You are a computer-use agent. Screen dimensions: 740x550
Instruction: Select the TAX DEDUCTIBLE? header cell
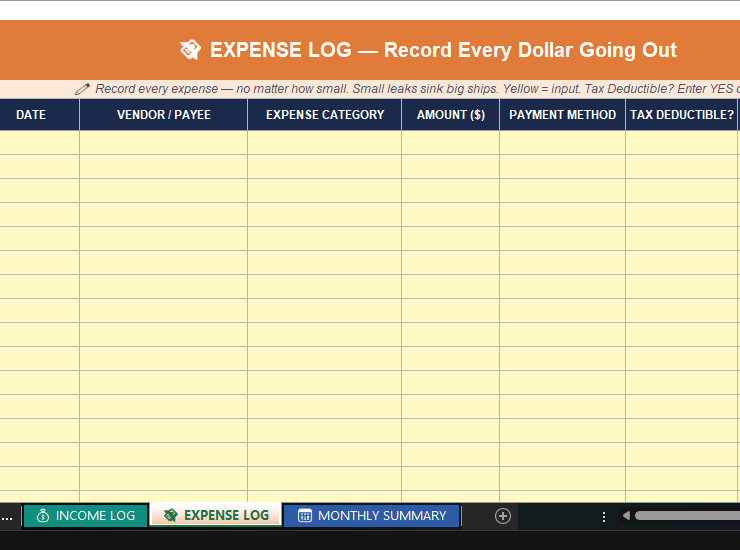tap(682, 115)
